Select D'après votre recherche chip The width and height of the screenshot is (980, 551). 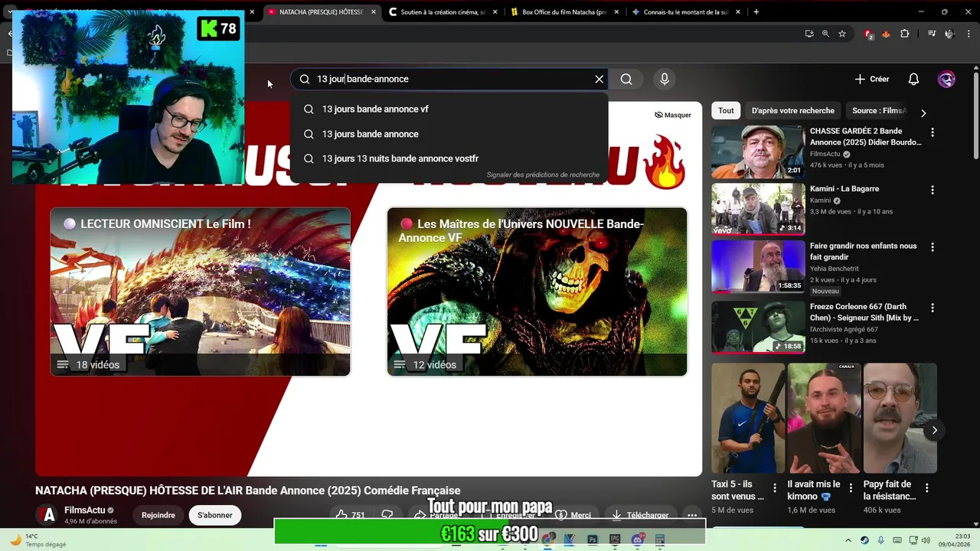point(792,110)
